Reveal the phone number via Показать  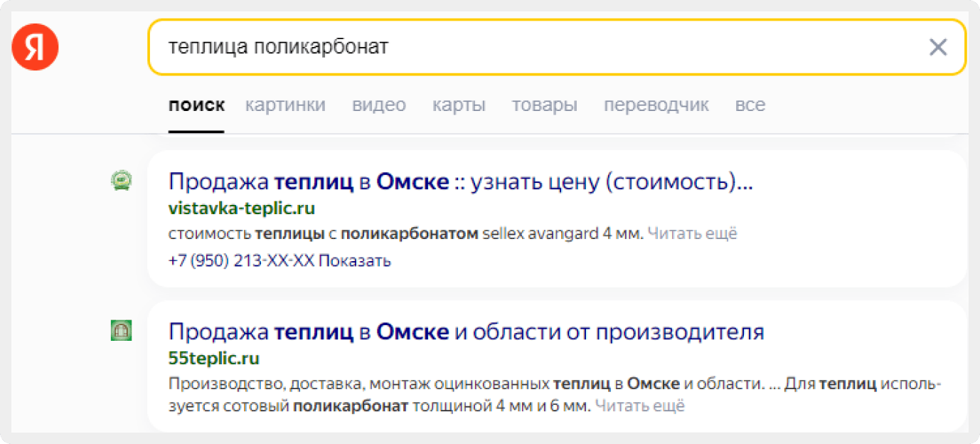click(x=354, y=260)
